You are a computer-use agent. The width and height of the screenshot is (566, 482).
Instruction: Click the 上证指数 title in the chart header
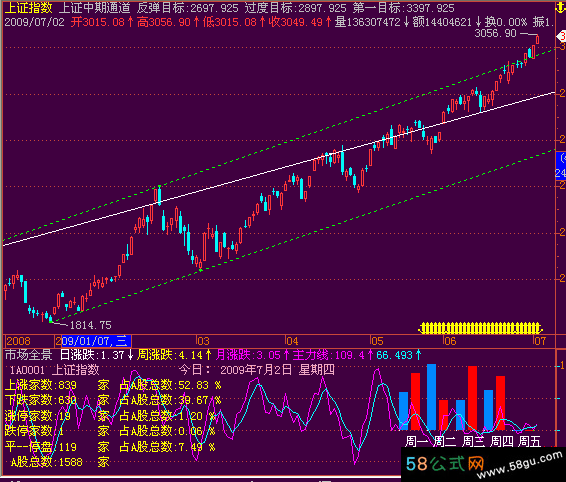29,8
